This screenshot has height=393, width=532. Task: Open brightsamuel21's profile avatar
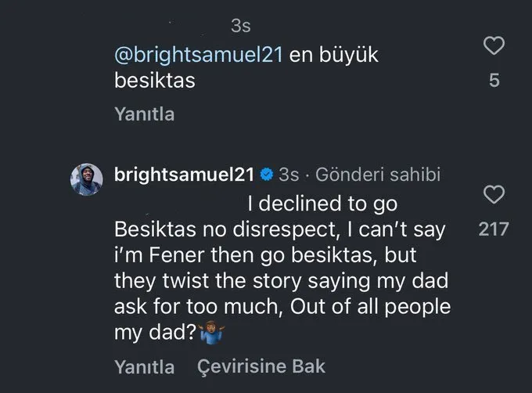87,179
